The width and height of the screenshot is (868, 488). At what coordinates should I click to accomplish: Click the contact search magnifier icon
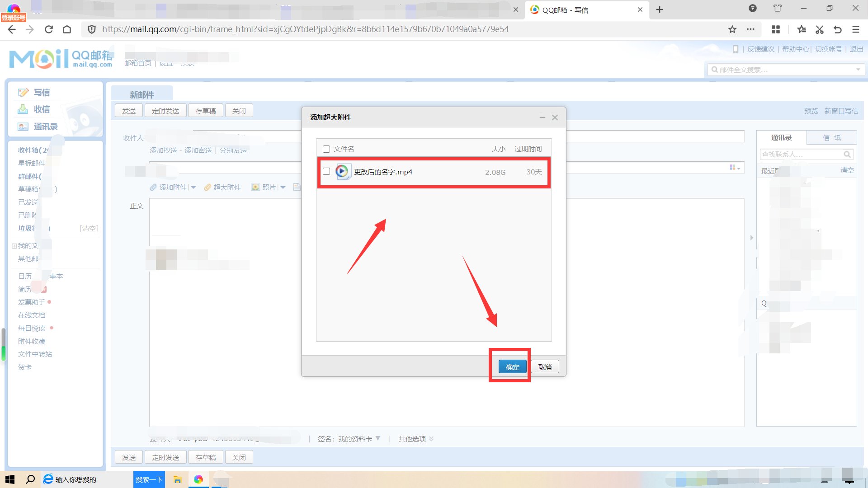coord(847,155)
